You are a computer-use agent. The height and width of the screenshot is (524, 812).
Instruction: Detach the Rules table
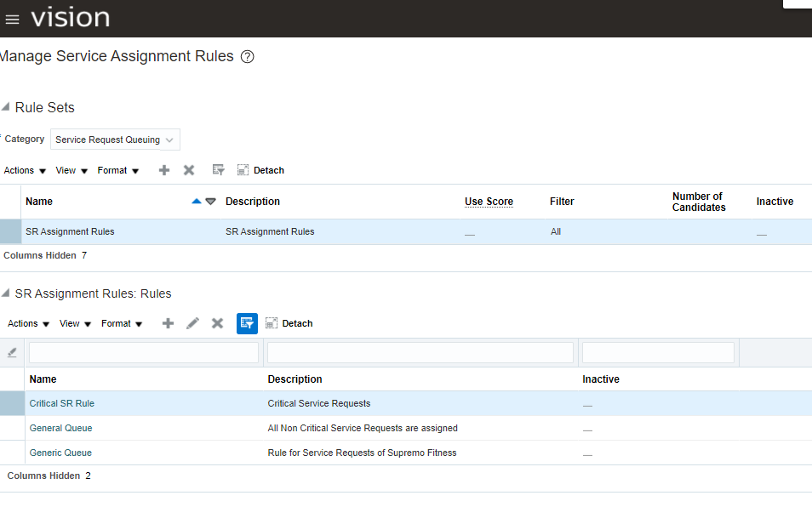click(289, 323)
